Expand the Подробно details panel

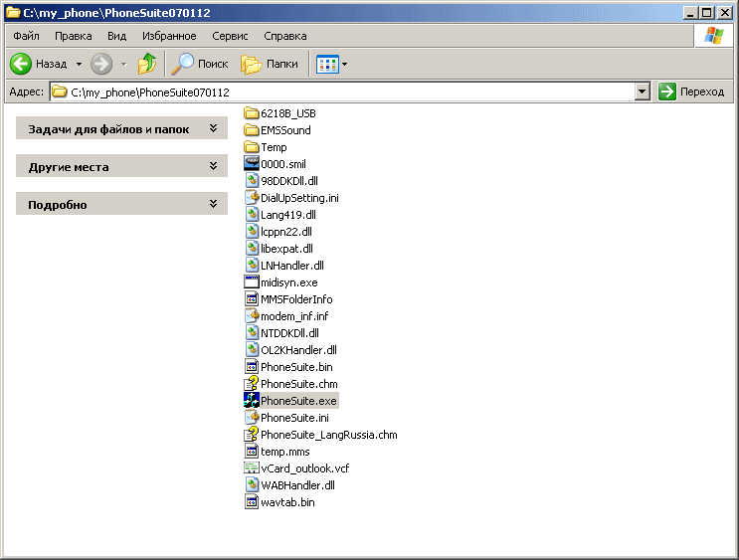pos(121,204)
